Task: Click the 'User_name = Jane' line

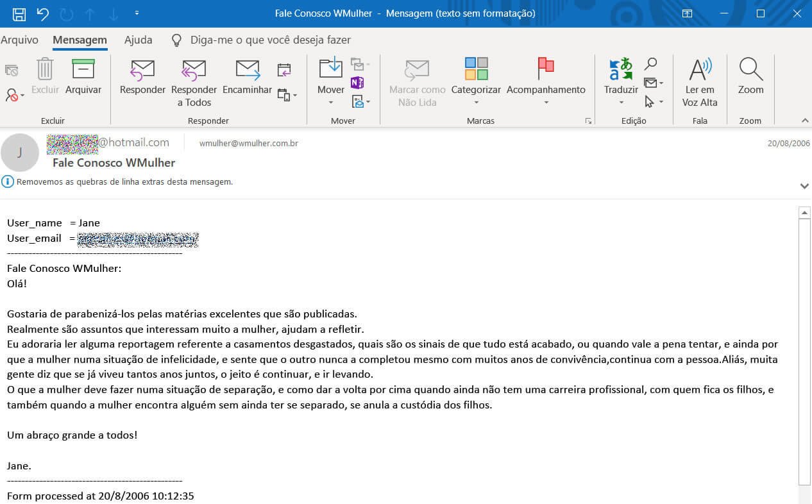Action: click(53, 223)
